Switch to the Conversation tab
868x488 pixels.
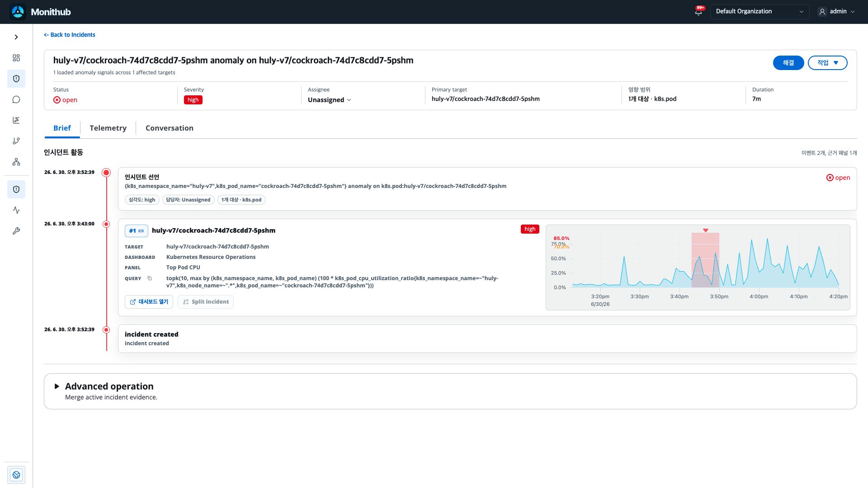170,128
